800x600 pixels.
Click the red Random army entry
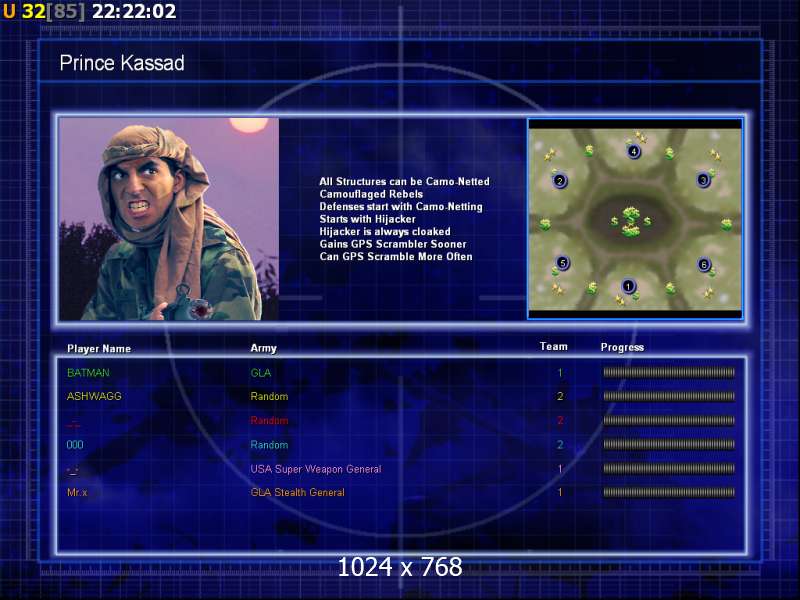(x=269, y=420)
